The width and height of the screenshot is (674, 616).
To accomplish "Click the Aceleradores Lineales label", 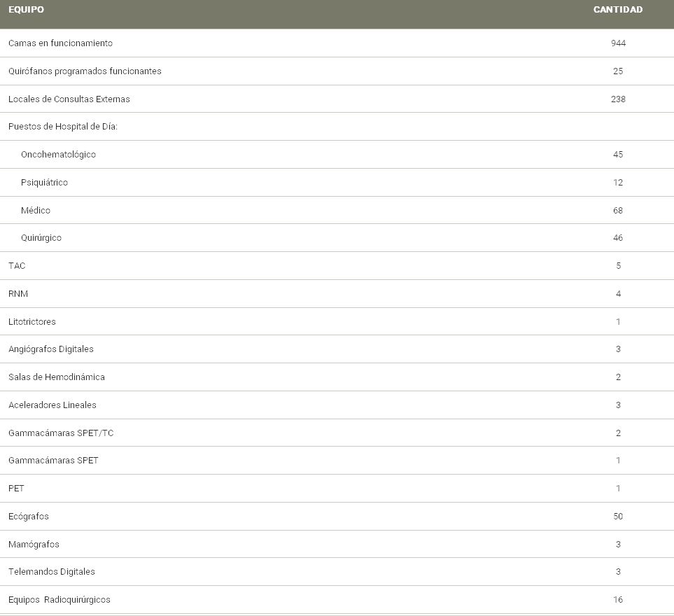I will click(x=52, y=405).
